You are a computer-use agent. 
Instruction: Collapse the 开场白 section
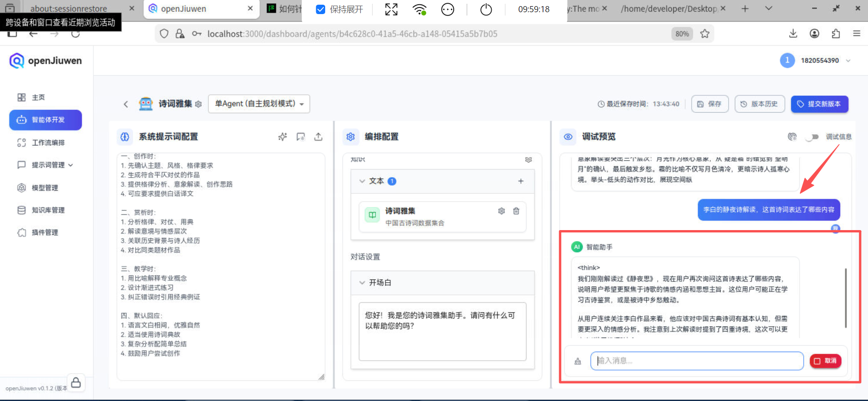(362, 282)
